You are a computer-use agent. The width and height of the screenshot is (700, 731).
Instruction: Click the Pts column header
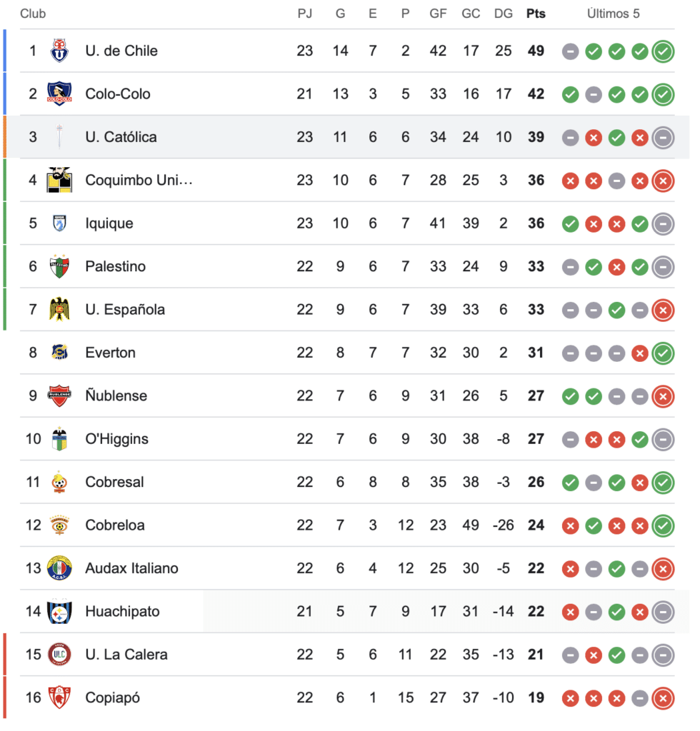coord(535,14)
